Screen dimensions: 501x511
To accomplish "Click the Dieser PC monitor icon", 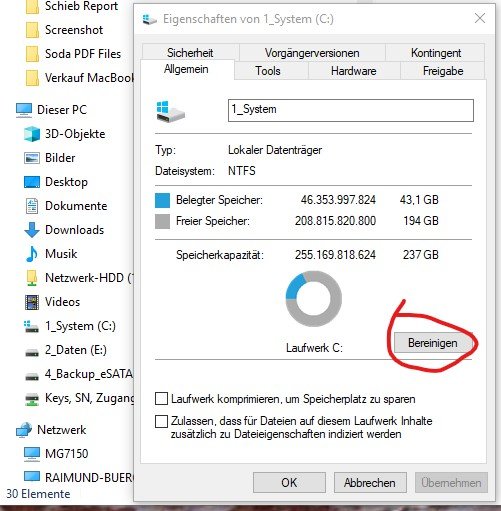I will click(x=24, y=110).
